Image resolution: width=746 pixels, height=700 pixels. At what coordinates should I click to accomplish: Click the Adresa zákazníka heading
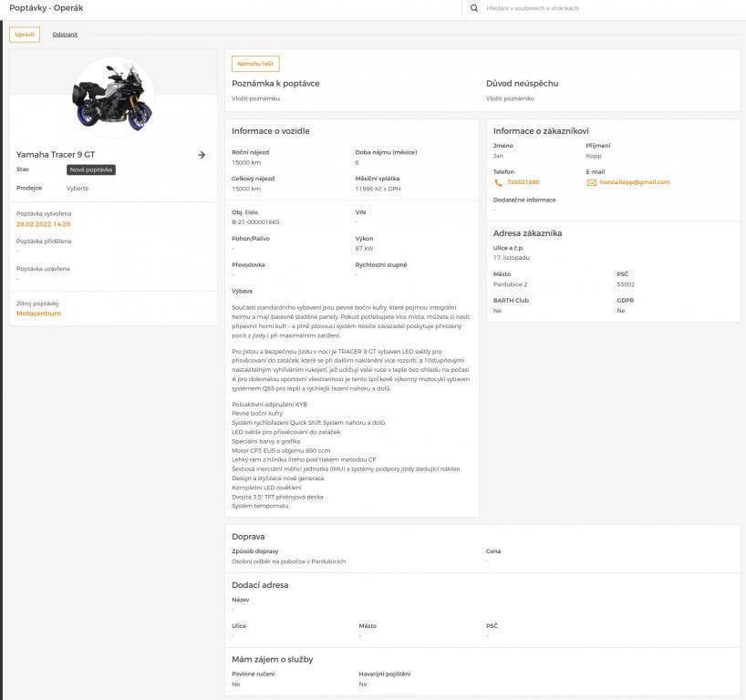click(528, 233)
